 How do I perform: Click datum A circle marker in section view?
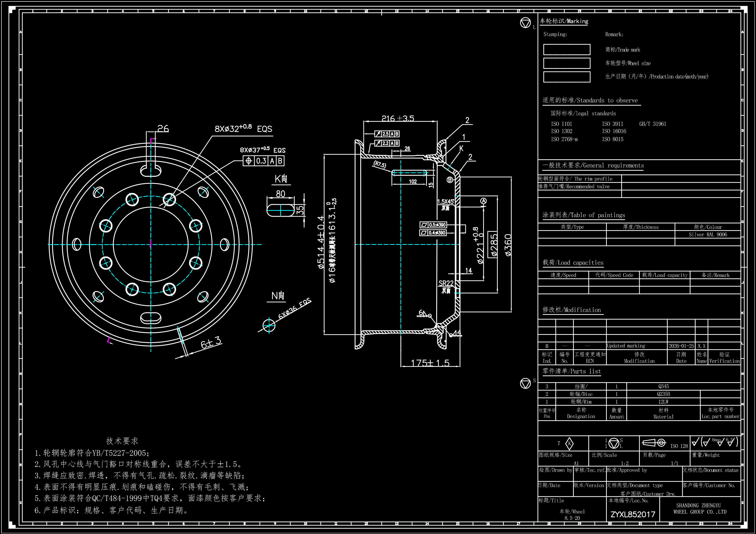point(483,201)
